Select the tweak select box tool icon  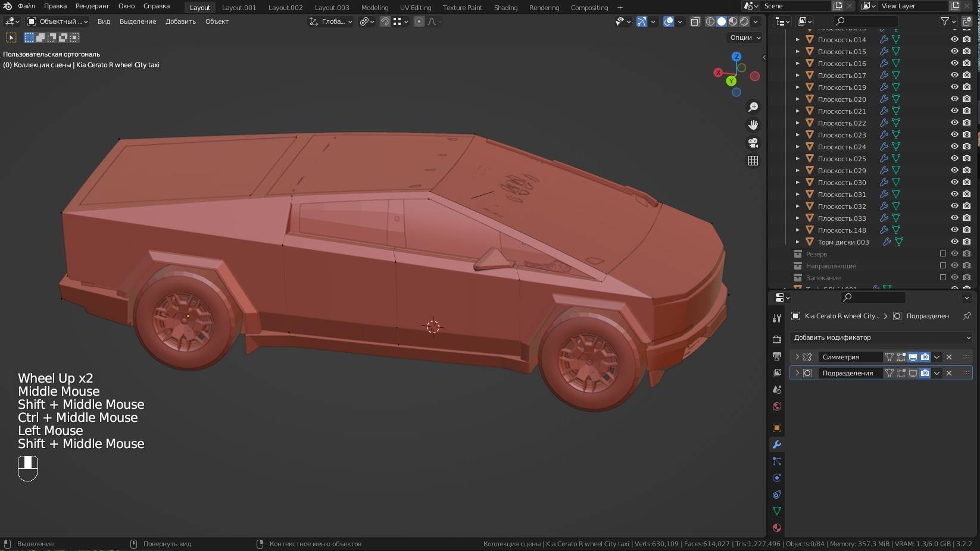[11, 37]
